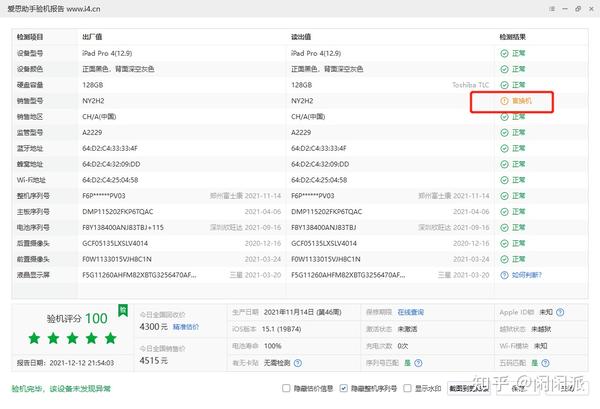Click the factory A2229 model value
The image size is (600, 409).
[x=92, y=133]
